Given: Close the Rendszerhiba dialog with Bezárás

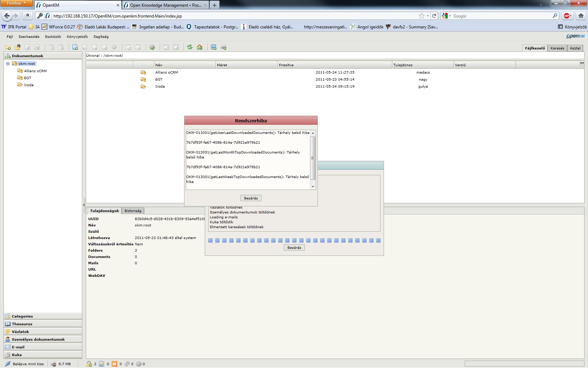Looking at the screenshot, I should (251, 198).
